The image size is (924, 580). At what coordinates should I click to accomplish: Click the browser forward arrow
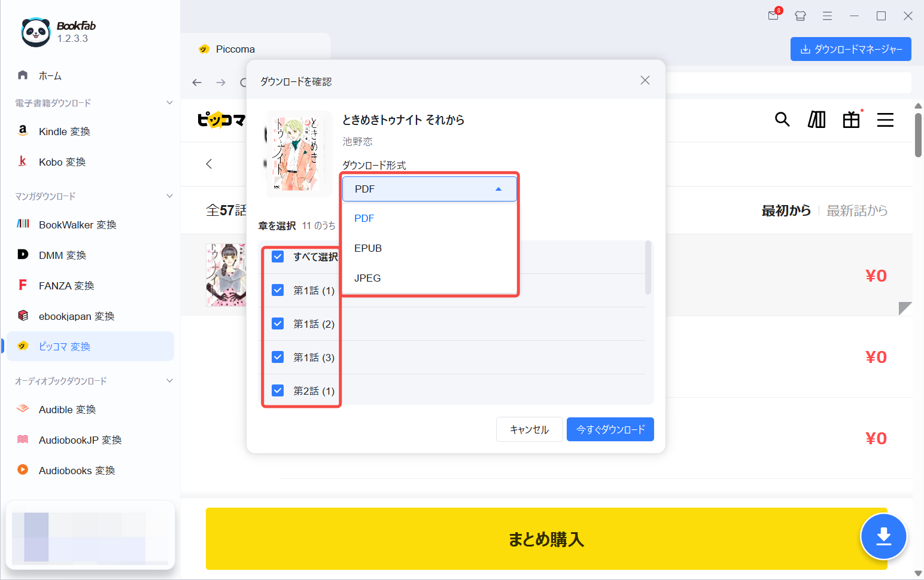tap(221, 83)
